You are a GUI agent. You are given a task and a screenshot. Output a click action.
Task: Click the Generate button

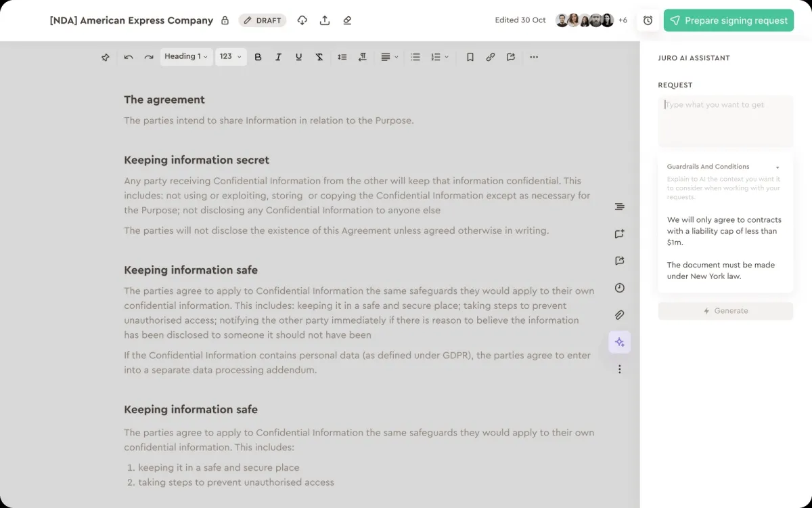725,311
